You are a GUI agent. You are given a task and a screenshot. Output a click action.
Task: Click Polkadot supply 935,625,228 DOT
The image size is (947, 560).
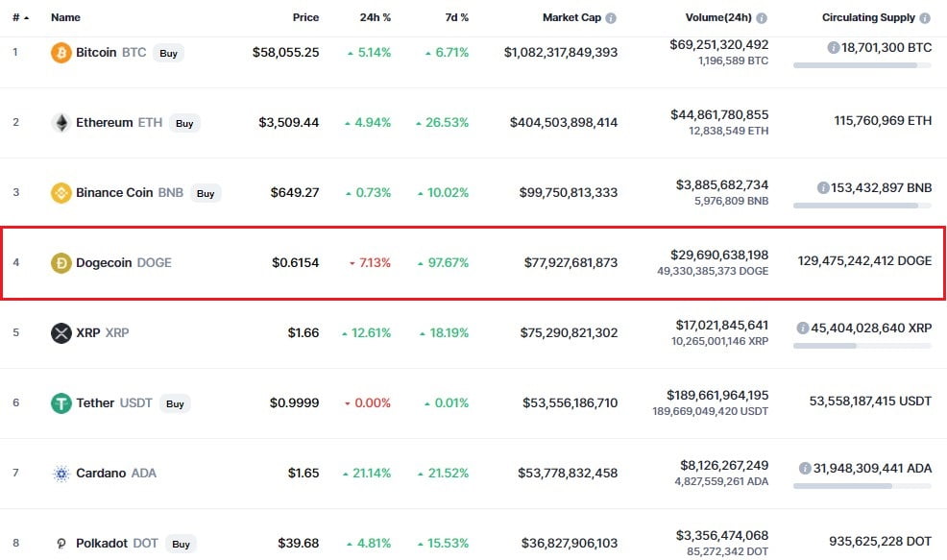[881, 541]
